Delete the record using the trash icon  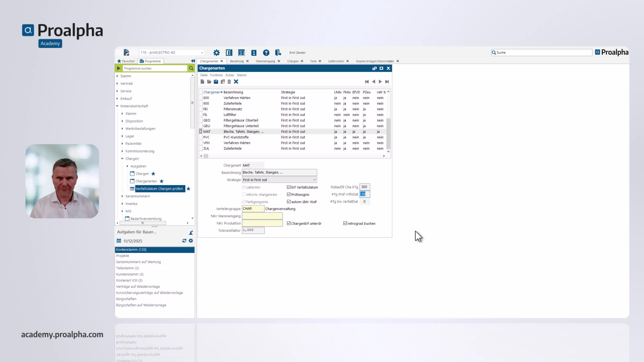pyautogui.click(x=229, y=82)
